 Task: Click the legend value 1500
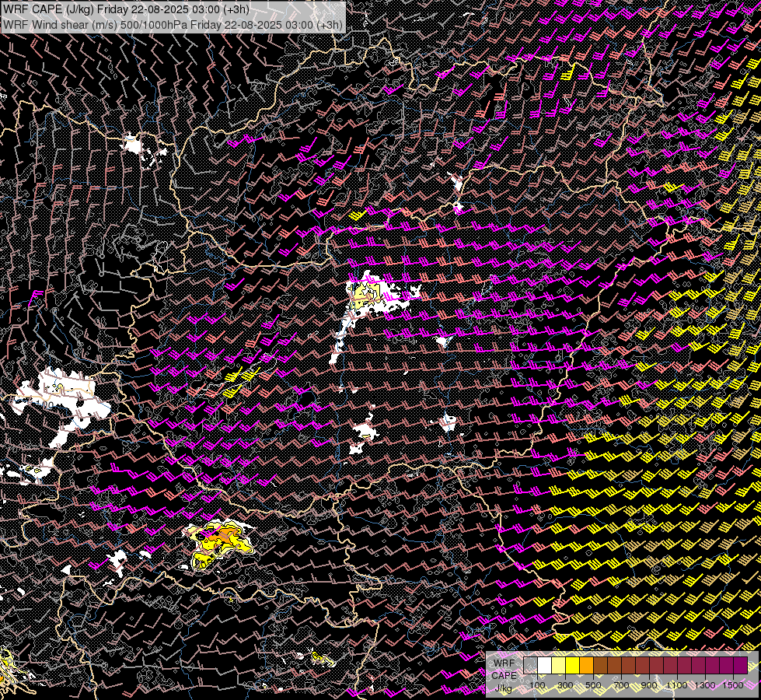pos(733,685)
